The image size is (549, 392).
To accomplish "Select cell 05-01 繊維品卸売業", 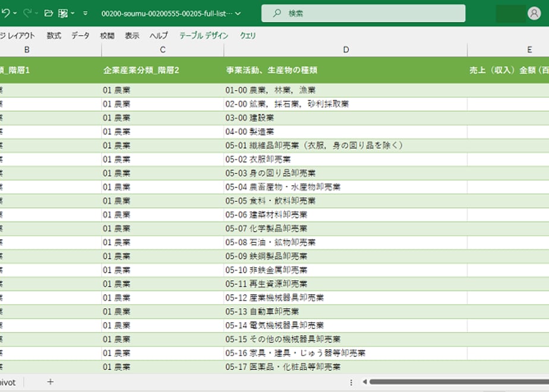I will (x=346, y=146).
